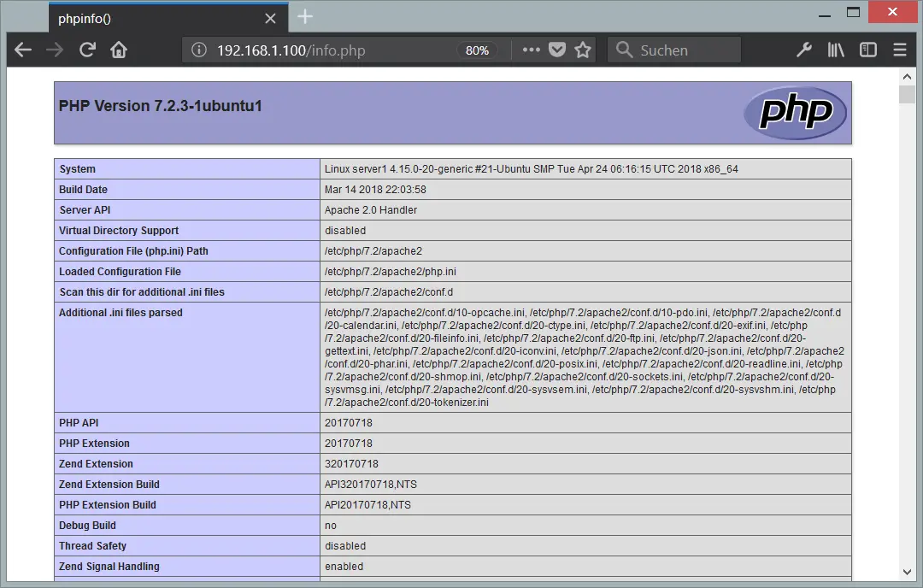Viewport: 923px width, 588px height.
Task: Click the 'PHP API' label
Action: (79, 422)
